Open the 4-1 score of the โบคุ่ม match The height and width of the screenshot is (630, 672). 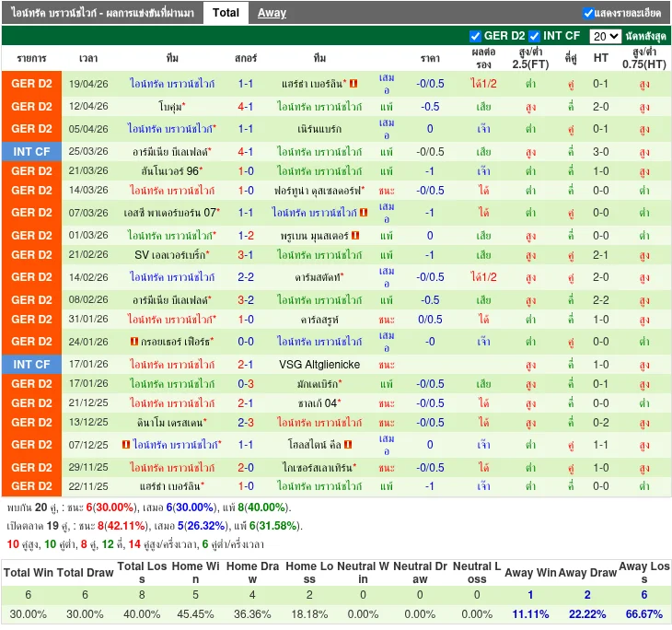[246, 107]
